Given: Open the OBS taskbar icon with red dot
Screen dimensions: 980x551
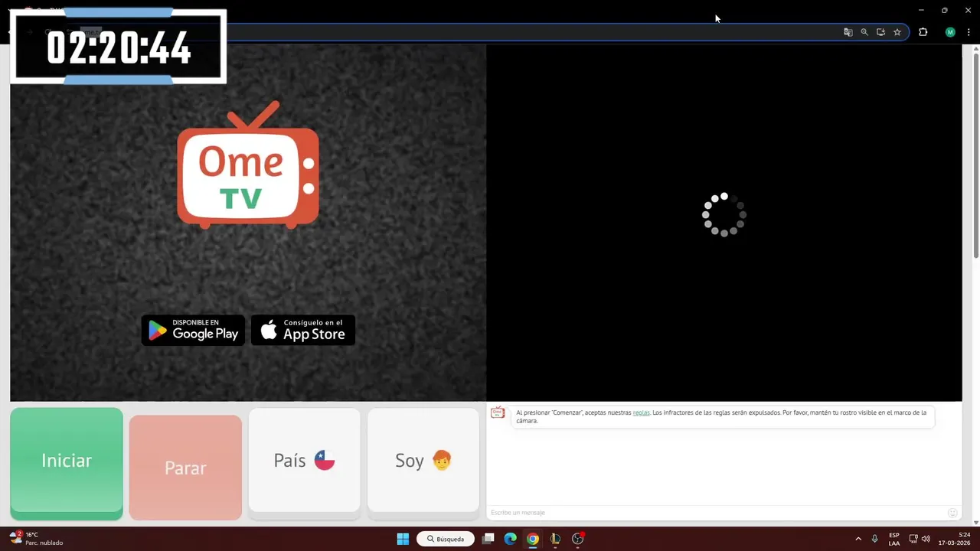Looking at the screenshot, I should point(578,539).
